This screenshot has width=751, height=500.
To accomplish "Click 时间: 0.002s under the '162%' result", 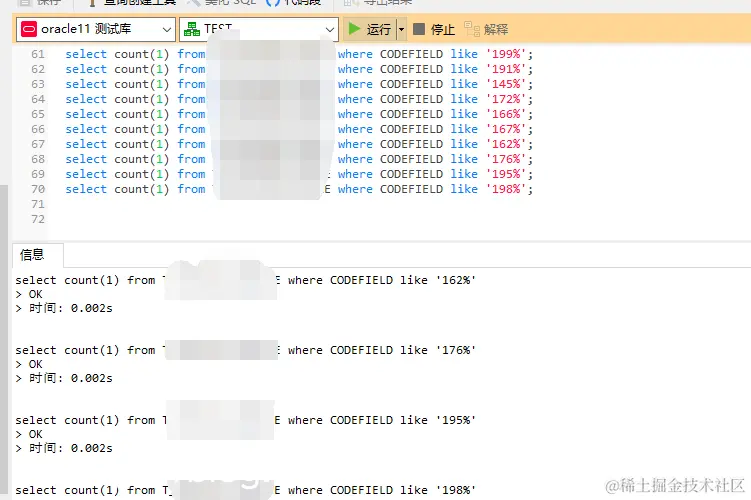I will [x=64, y=308].
